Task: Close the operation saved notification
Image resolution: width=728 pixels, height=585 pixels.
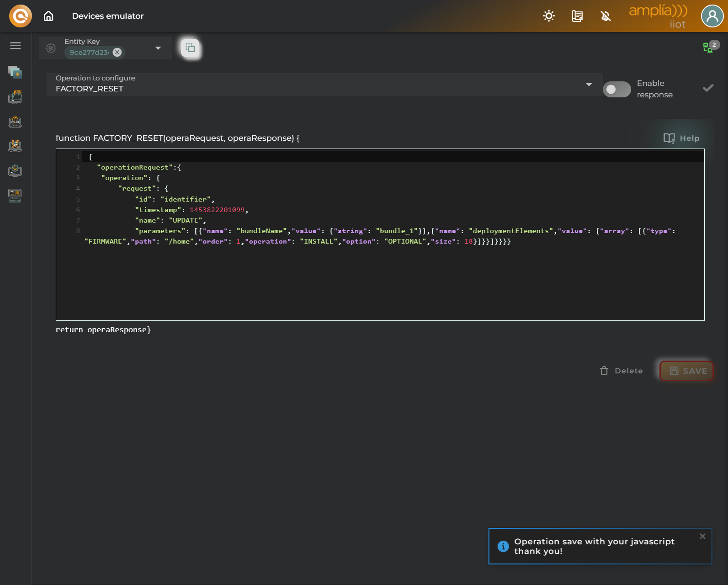Action: (702, 536)
